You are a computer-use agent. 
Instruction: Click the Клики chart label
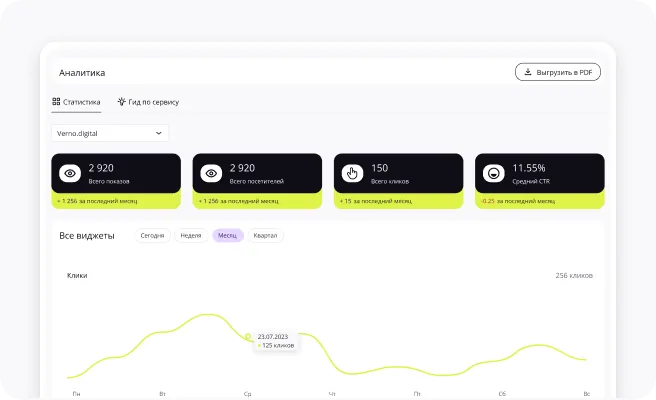click(x=77, y=275)
